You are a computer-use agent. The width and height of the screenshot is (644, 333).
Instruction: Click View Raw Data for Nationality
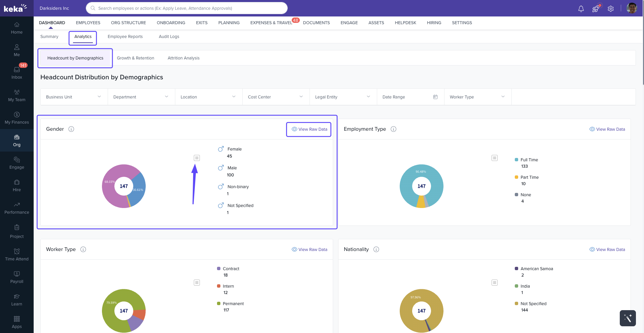tap(607, 250)
